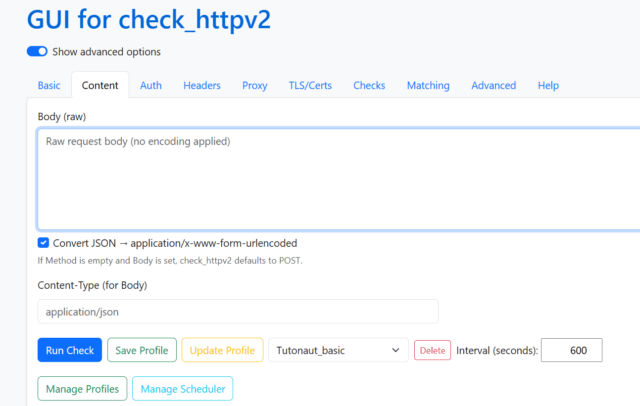The width and height of the screenshot is (640, 406).
Task: Switch to the Basic tab
Action: [x=49, y=86]
